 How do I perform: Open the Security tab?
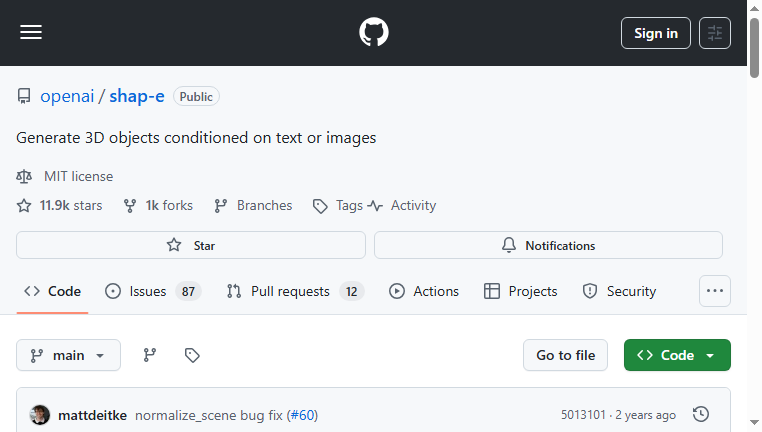[619, 291]
